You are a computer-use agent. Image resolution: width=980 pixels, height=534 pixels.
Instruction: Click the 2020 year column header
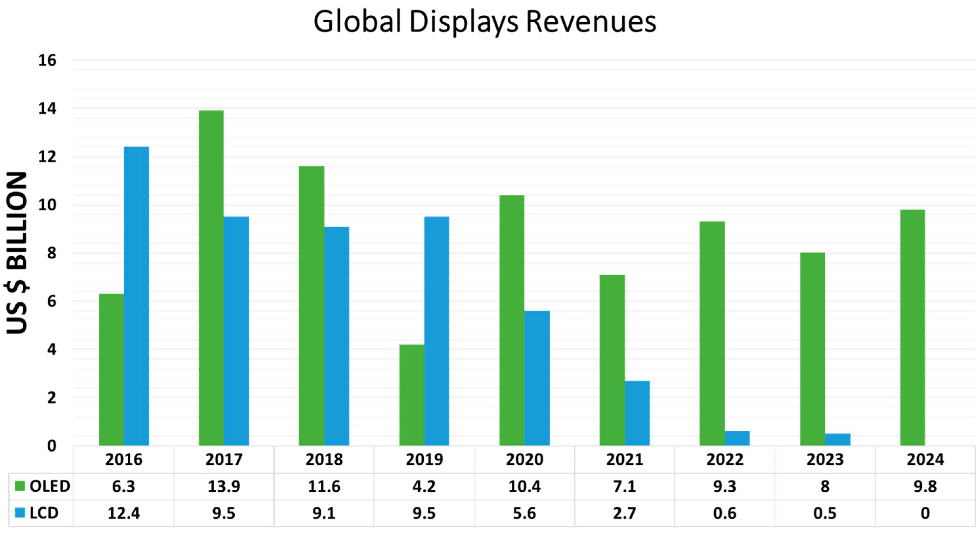(x=524, y=459)
